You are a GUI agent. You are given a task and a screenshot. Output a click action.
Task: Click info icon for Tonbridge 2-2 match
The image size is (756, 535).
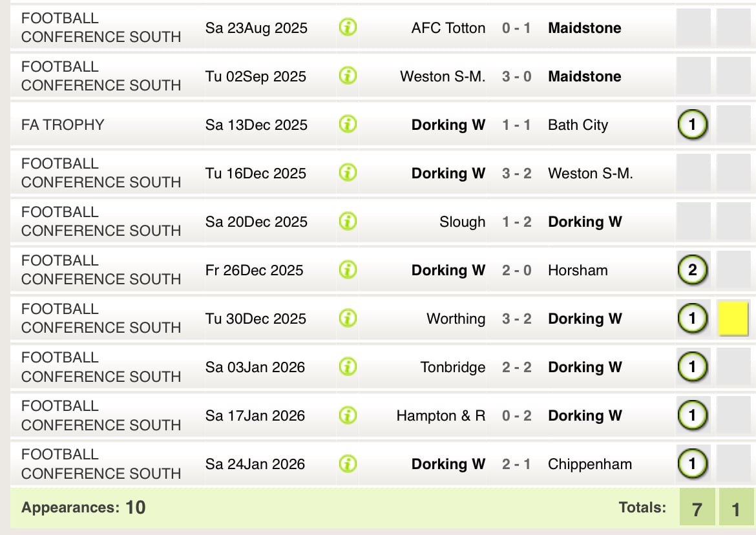[348, 367]
